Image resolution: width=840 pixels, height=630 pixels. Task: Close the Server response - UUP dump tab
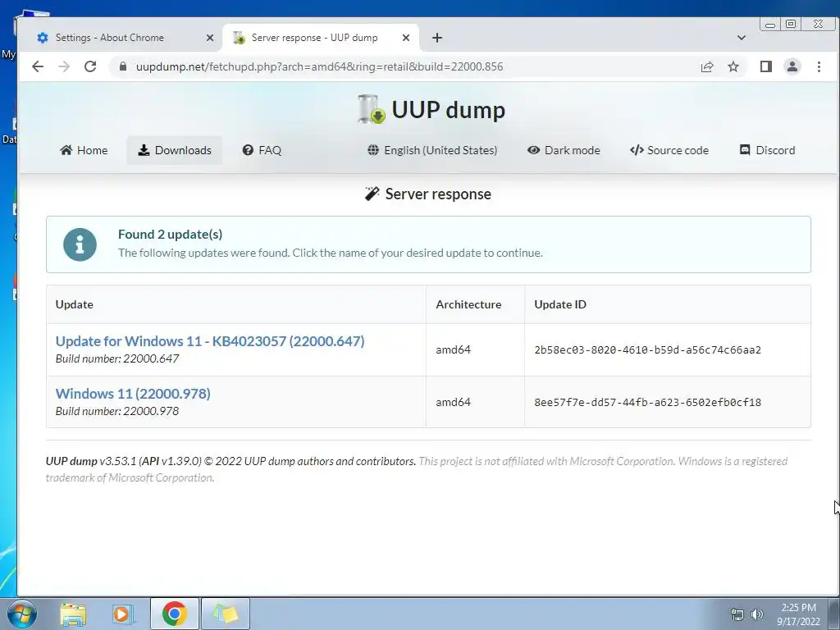tap(406, 38)
